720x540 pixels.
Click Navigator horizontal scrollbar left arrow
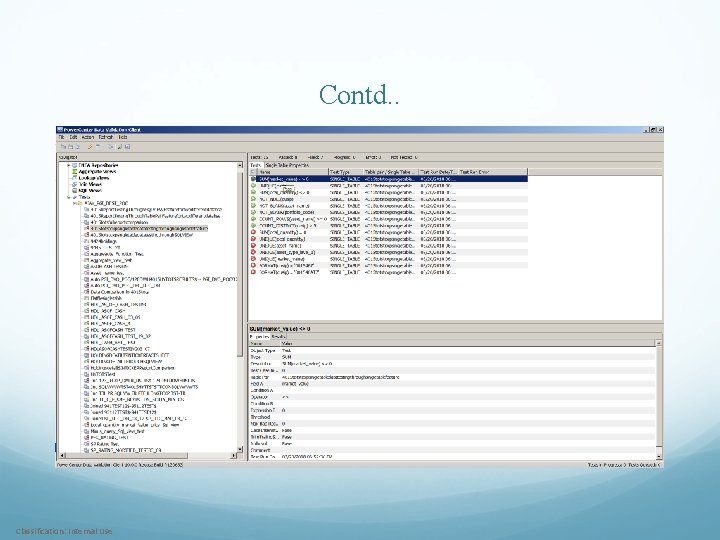tap(63, 456)
